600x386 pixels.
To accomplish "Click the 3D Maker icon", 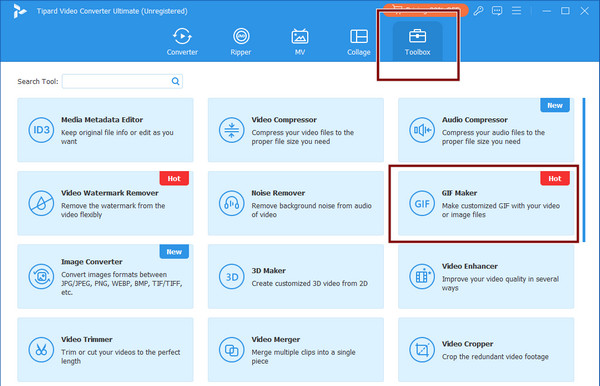I will (x=232, y=277).
